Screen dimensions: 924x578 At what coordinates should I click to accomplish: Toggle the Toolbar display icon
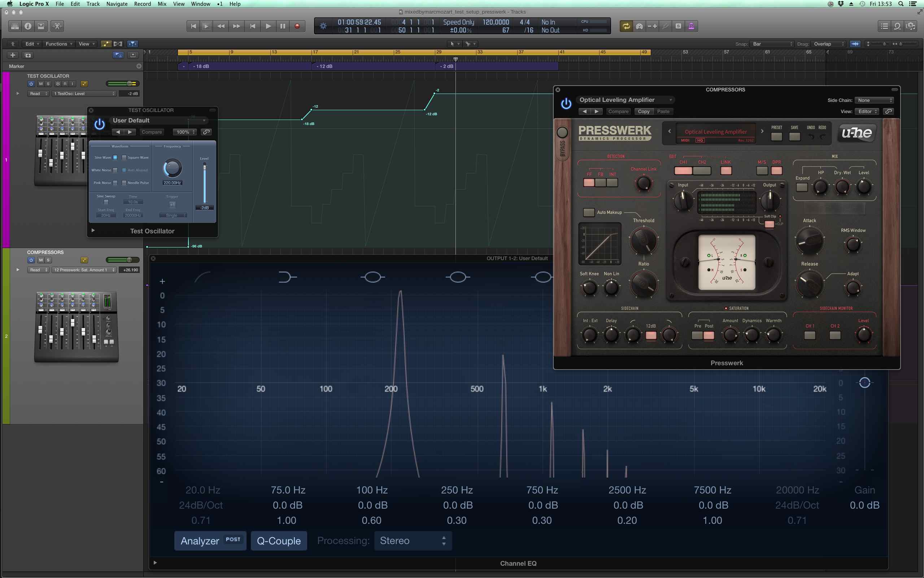pyautogui.click(x=41, y=26)
